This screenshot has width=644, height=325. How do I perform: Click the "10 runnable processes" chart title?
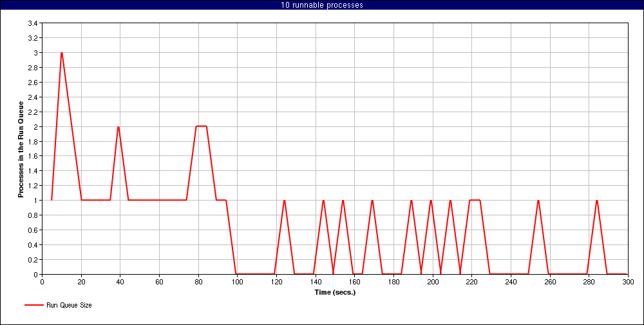(x=321, y=5)
